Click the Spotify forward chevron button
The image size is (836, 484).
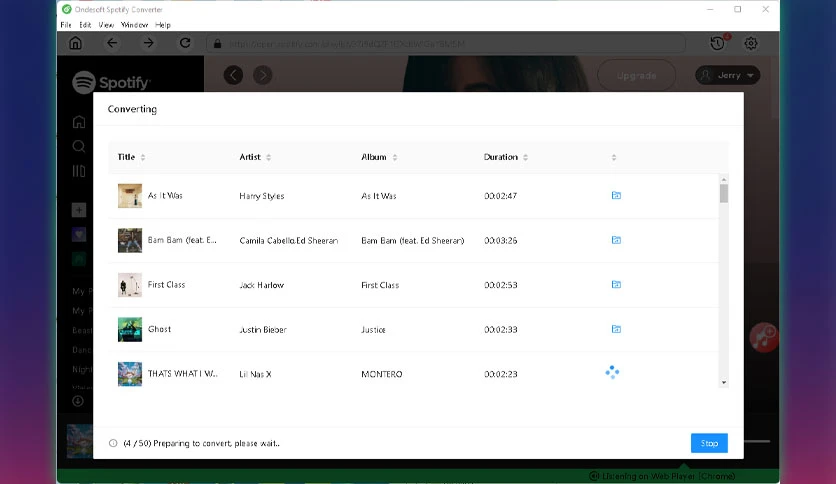(x=263, y=75)
